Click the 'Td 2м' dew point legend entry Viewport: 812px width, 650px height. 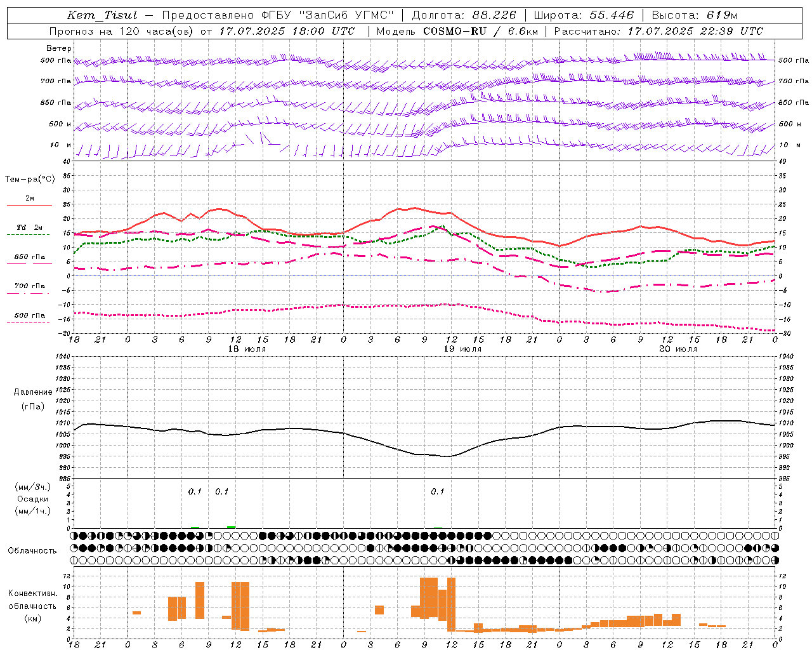[29, 227]
